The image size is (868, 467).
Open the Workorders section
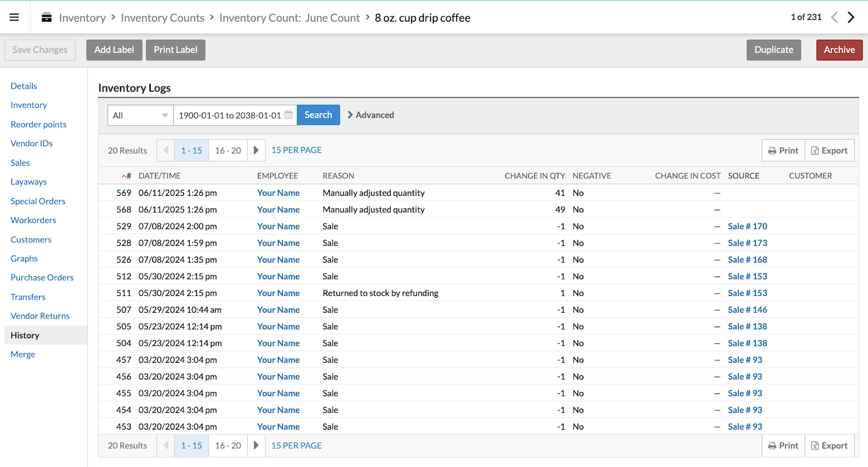pos(34,220)
